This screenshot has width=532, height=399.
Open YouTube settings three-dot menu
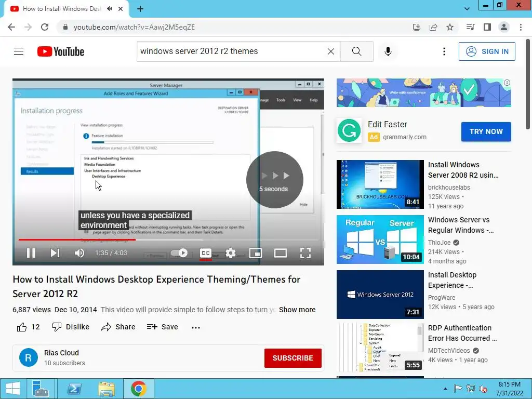(444, 51)
